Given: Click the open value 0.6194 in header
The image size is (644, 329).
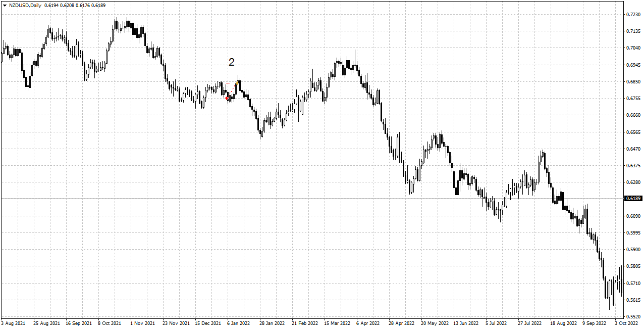Looking at the screenshot, I should click(x=51, y=5).
